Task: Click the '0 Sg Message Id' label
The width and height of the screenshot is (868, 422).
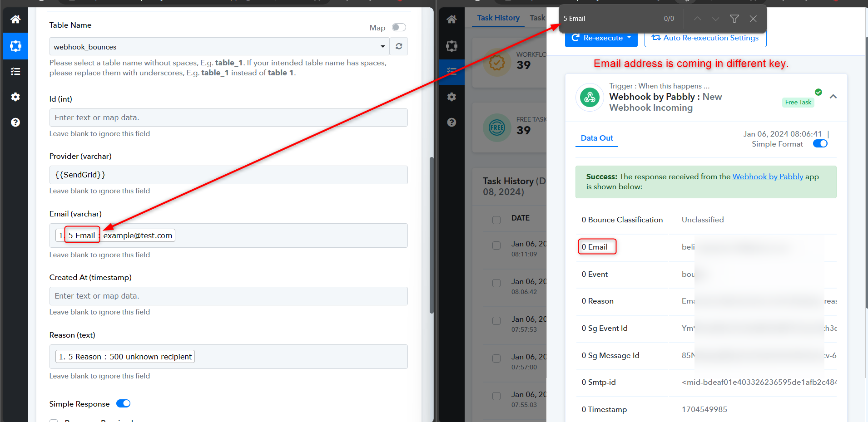Action: pyautogui.click(x=610, y=355)
